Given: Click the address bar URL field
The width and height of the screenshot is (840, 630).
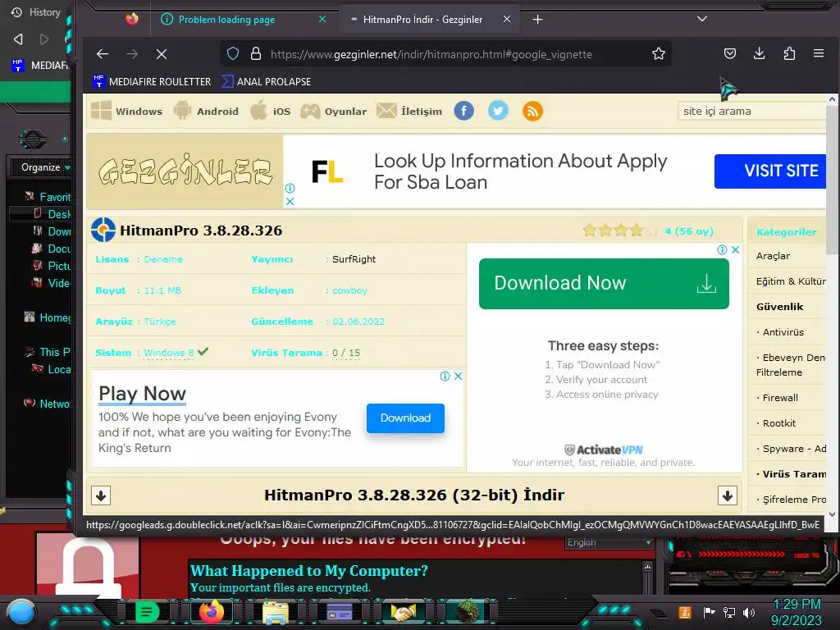Looking at the screenshot, I should click(431, 54).
